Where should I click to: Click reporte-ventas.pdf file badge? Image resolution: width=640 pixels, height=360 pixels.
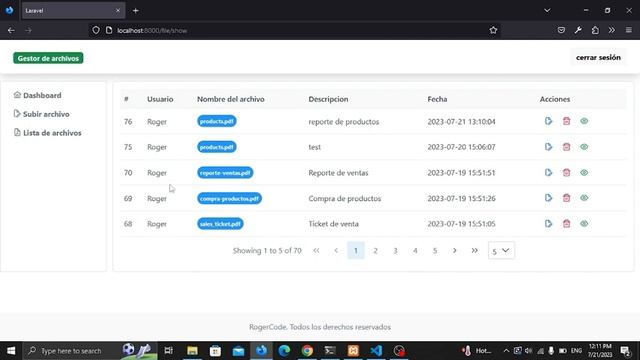[x=225, y=173]
